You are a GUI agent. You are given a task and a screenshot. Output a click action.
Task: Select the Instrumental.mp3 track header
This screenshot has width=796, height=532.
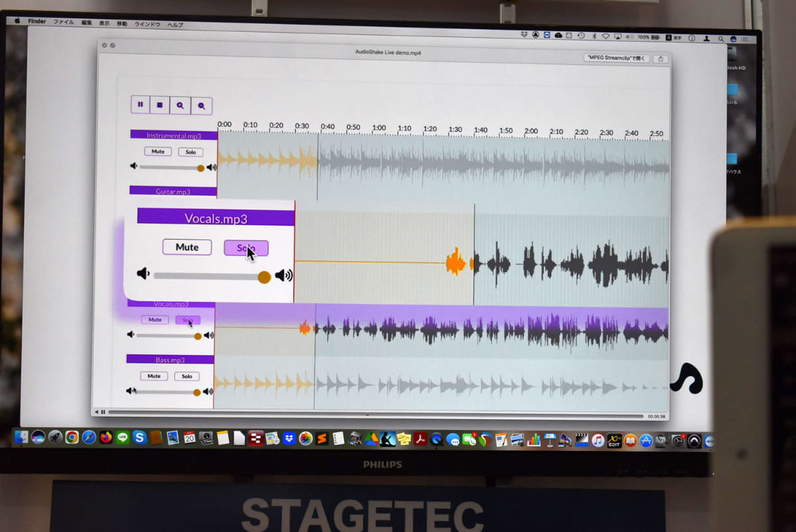coord(174,135)
